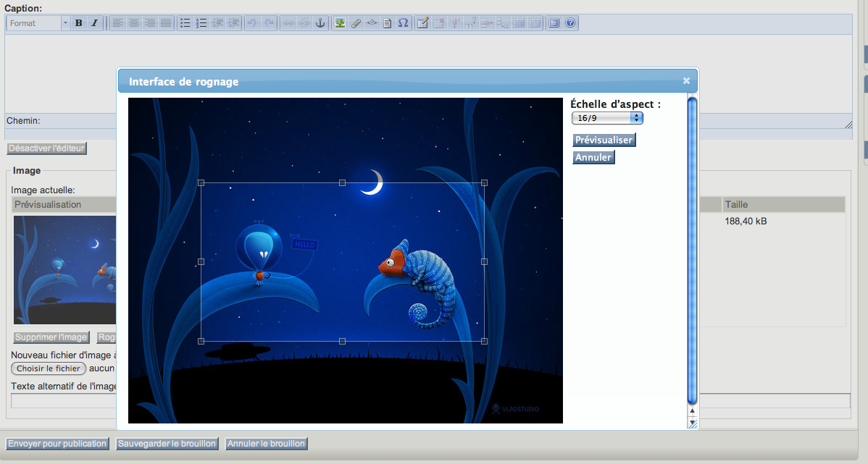Insert special character with the Omega icon

click(403, 23)
